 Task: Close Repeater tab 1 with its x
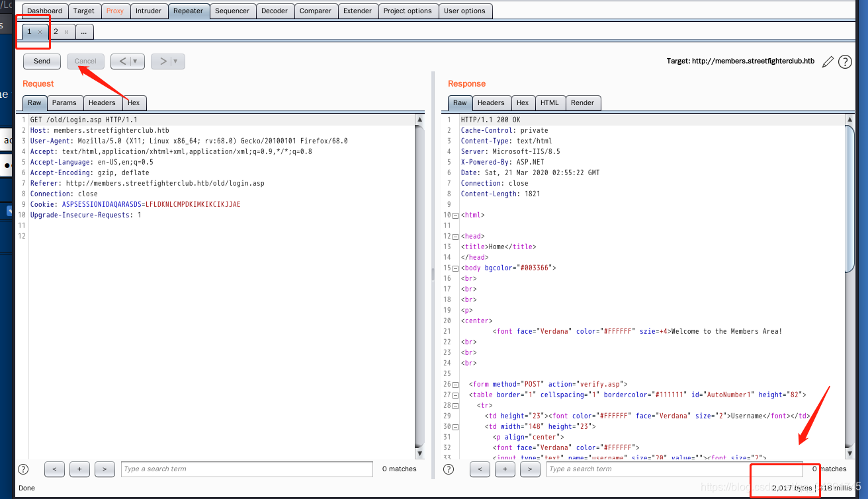[x=40, y=32]
